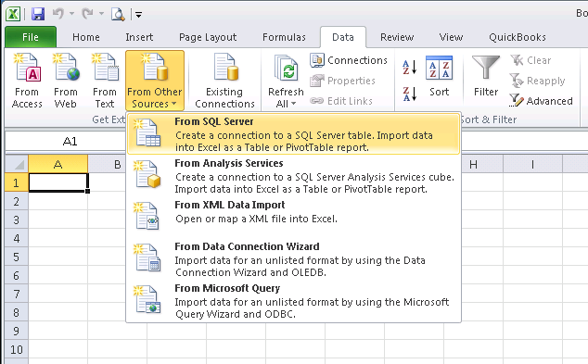Choose From Microsoft Query menu item
Viewport: 588px width, 364px height.
293,301
